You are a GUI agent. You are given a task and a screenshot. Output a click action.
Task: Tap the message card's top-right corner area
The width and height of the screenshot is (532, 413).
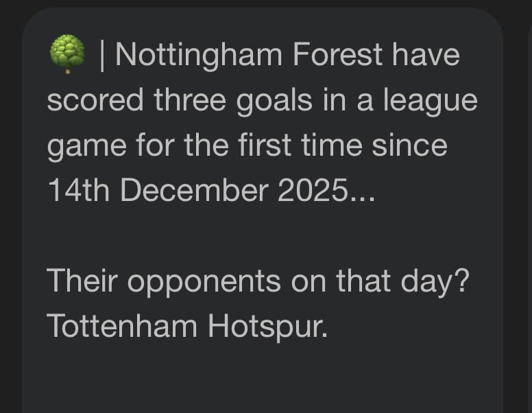pyautogui.click(x=480, y=27)
